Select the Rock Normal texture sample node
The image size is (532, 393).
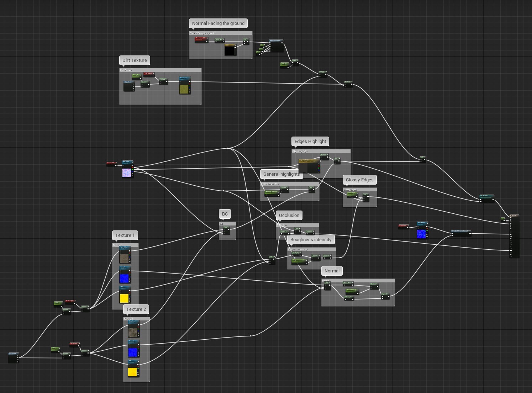[x=422, y=223]
